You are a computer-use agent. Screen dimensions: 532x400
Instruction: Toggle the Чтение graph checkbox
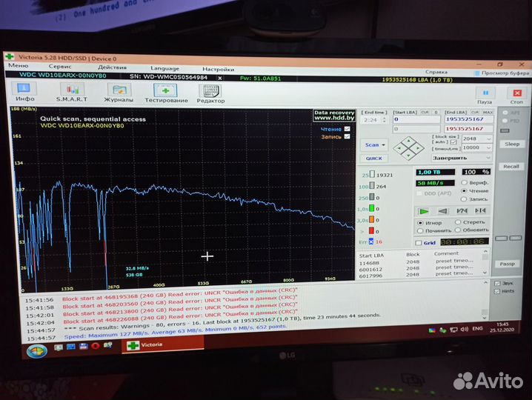click(x=347, y=129)
